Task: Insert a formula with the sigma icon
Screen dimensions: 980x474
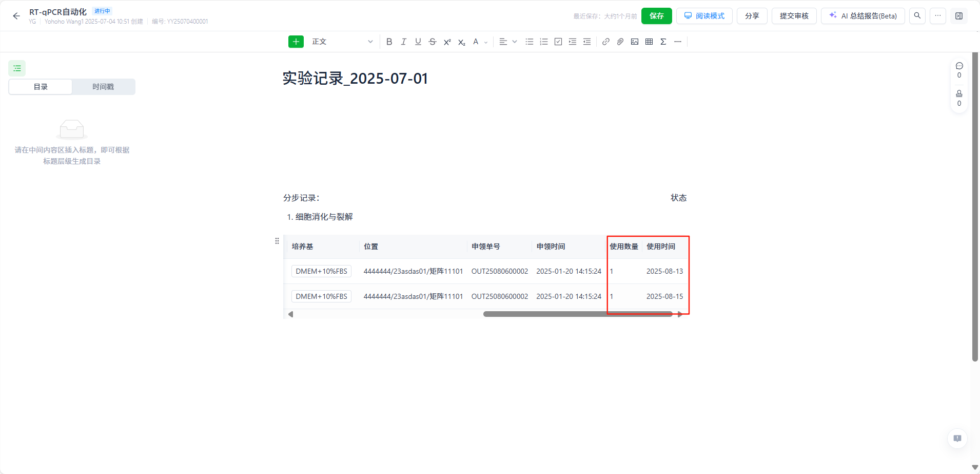Action: [663, 42]
